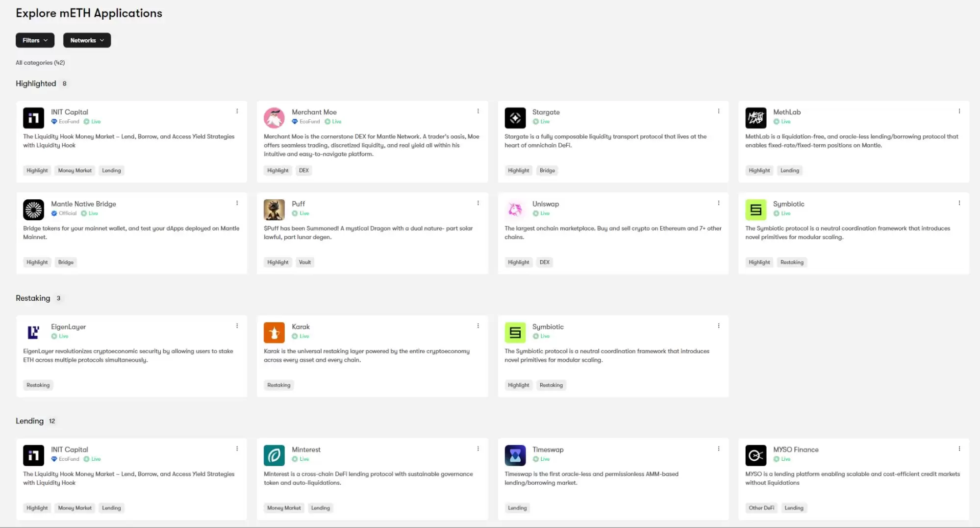Screen dimensions: 980x528
Task: Open the EigenLayer card three-dot menu
Action: pyautogui.click(x=237, y=326)
